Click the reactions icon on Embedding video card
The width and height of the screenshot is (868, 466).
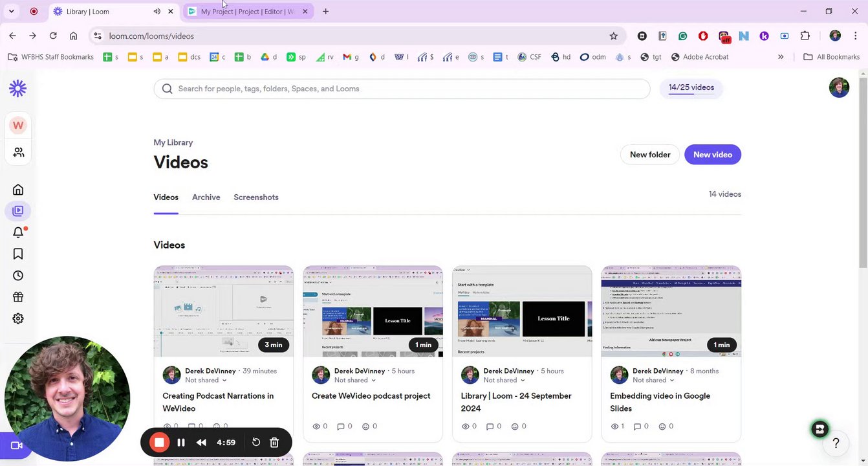pos(664,427)
